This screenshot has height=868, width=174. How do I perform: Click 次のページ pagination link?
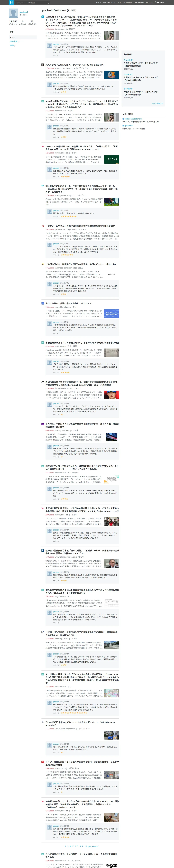click(x=93, y=846)
